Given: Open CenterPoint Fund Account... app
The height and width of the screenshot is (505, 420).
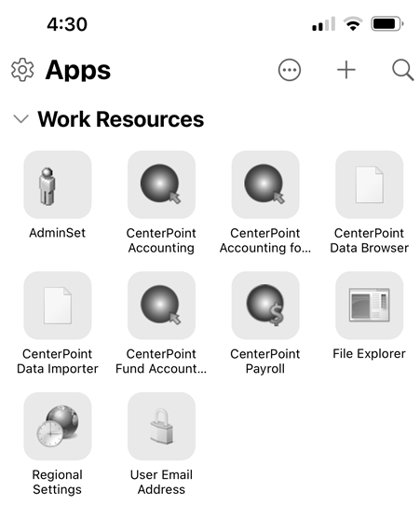Looking at the screenshot, I should (161, 306).
